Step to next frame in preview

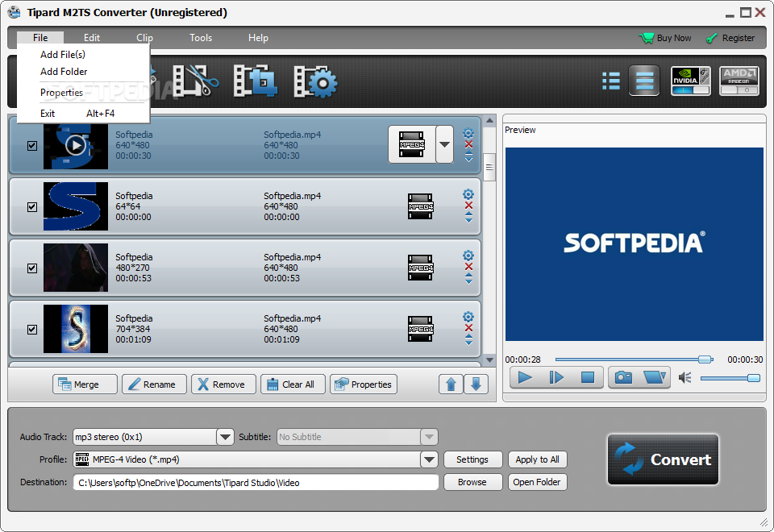point(556,377)
